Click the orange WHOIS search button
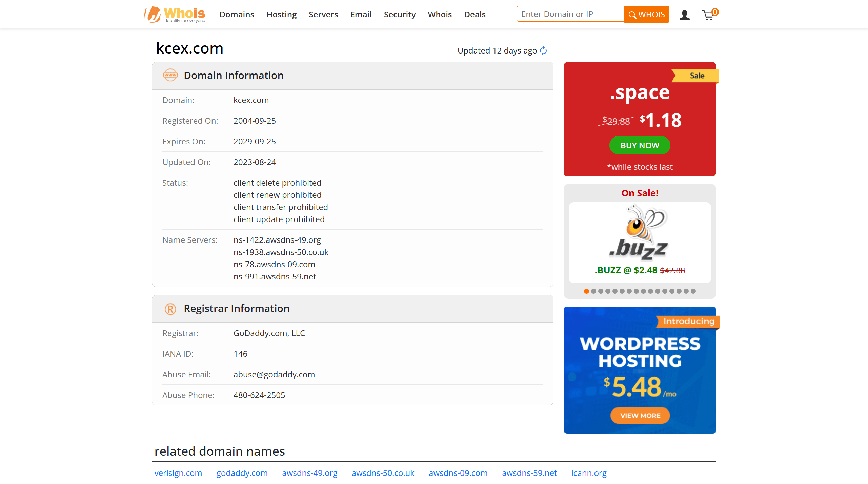The width and height of the screenshot is (868, 484). tap(647, 14)
